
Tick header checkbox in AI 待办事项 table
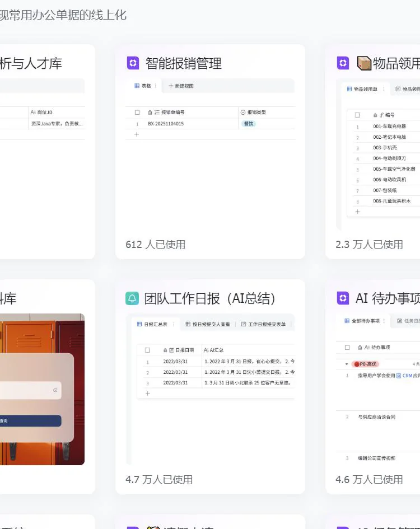[347, 347]
